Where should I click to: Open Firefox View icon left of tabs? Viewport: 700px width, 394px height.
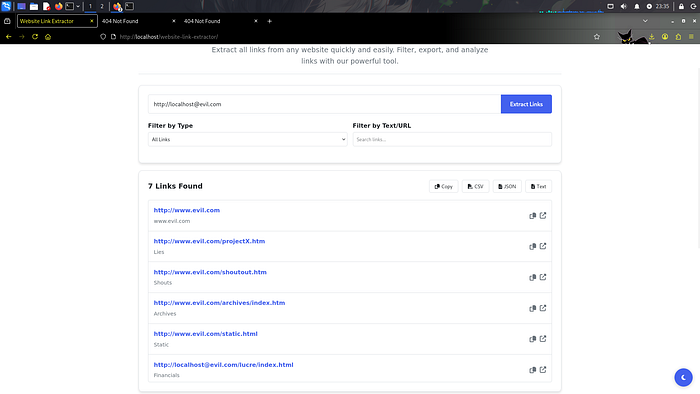coord(7,21)
